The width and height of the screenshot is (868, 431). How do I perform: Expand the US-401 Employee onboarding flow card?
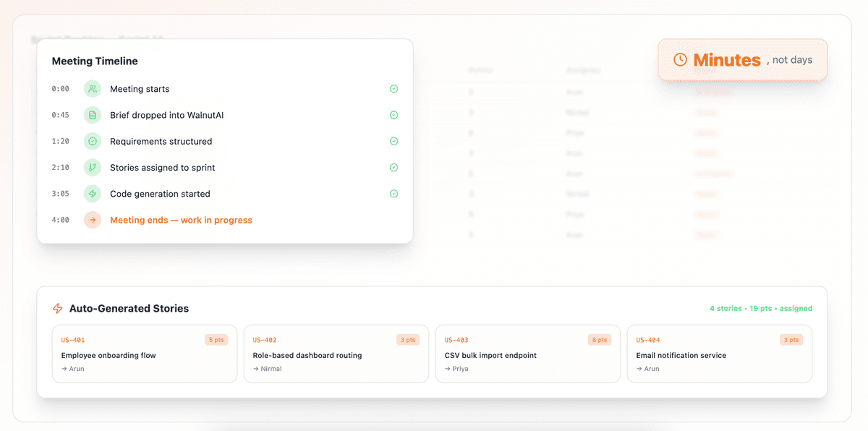145,354
